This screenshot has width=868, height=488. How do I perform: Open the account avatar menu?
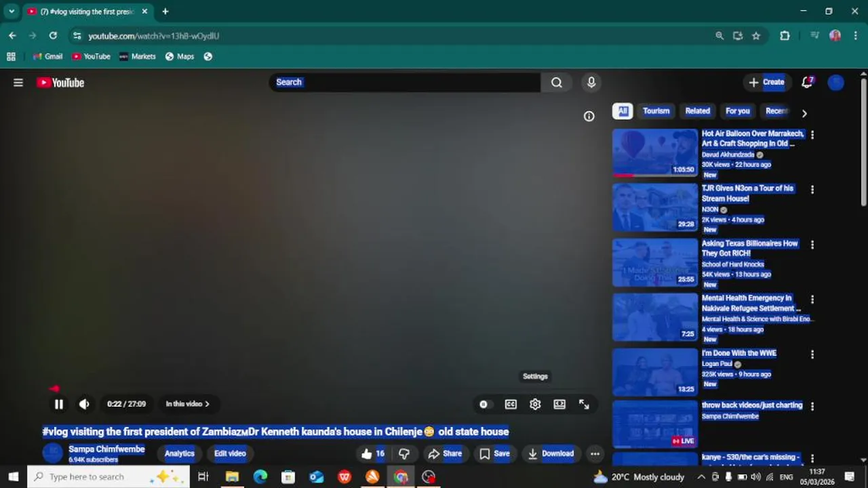click(836, 82)
